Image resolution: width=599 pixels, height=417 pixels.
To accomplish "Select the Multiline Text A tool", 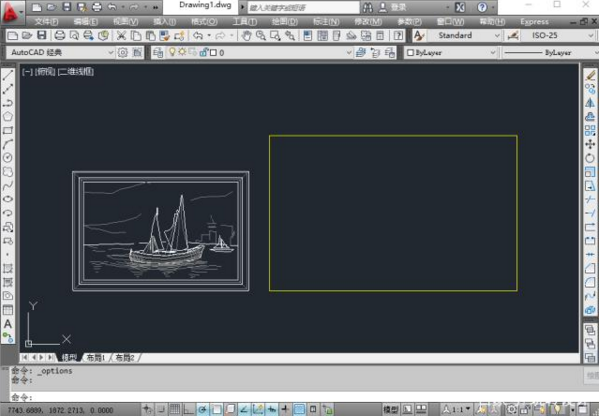I will point(8,324).
